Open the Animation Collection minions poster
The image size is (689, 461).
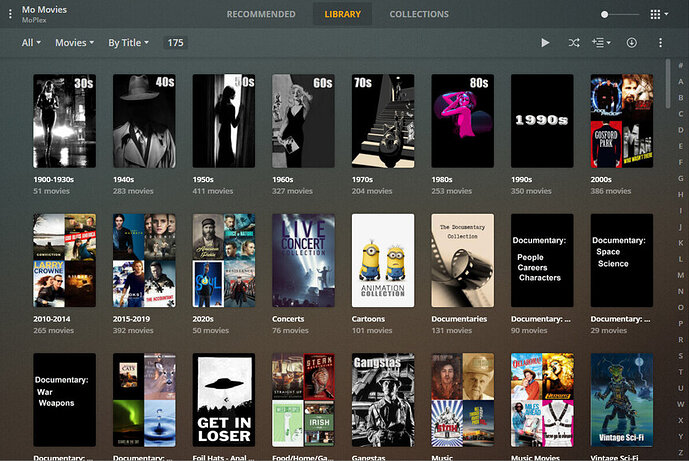click(x=383, y=261)
